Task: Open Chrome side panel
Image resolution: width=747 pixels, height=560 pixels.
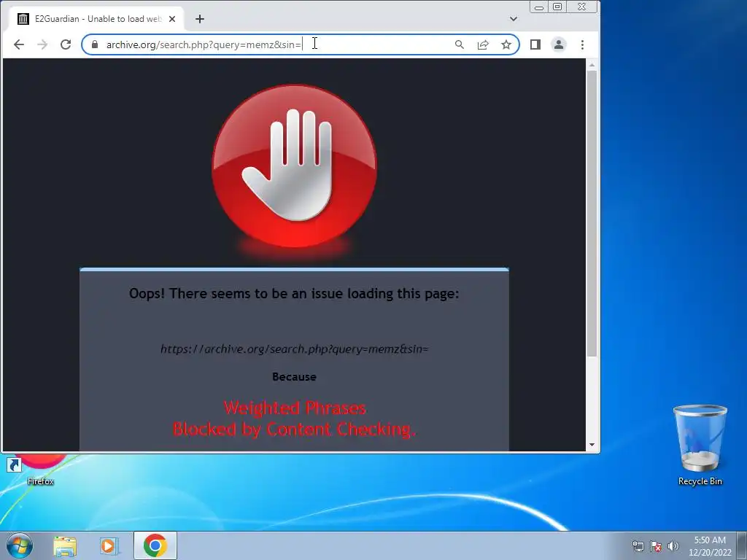Action: point(535,44)
